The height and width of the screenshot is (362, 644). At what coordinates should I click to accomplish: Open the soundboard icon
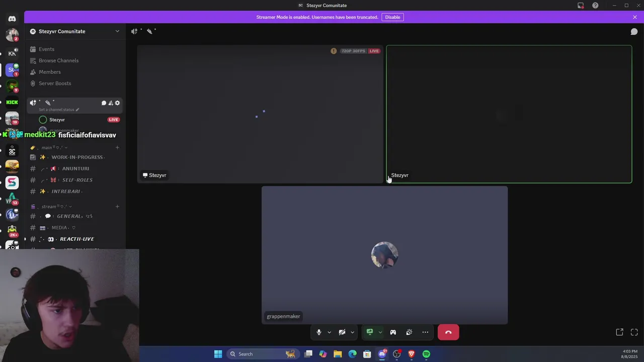point(409,332)
